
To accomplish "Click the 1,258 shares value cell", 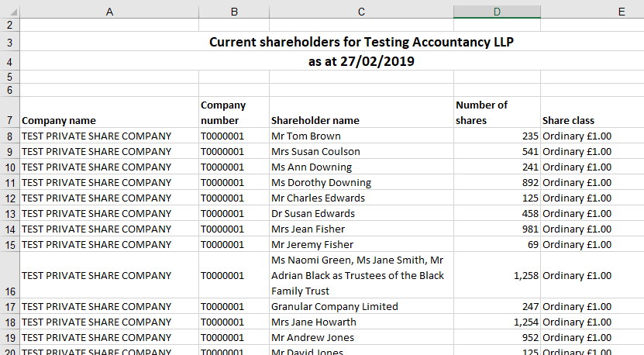I will click(497, 275).
